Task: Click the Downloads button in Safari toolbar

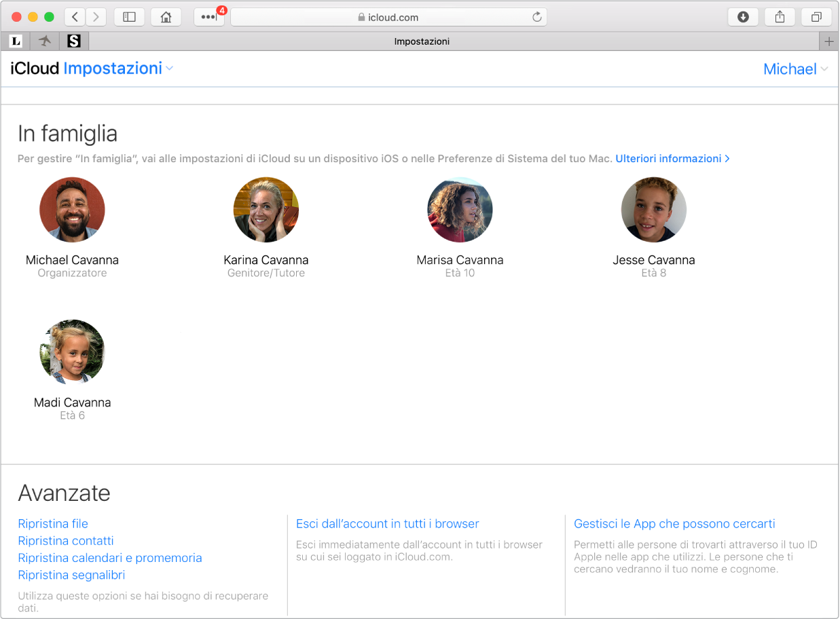Action: (x=743, y=16)
